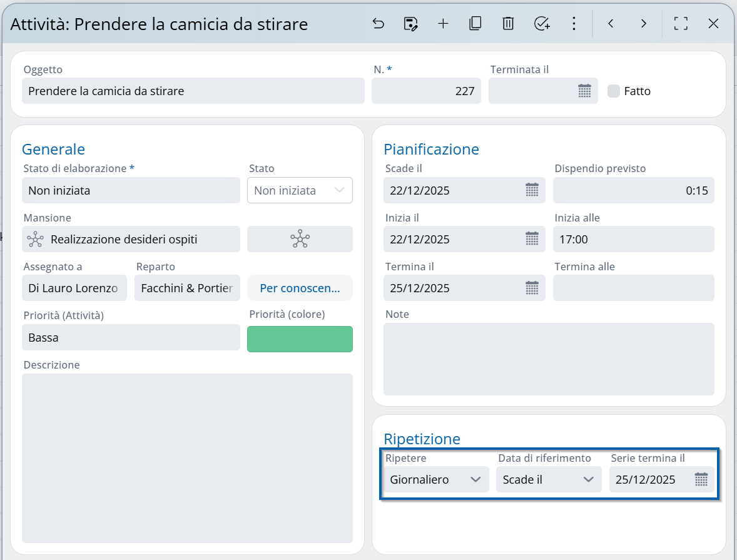Open calendar picker for Serie termina il
This screenshot has width=737, height=560.
click(x=701, y=480)
